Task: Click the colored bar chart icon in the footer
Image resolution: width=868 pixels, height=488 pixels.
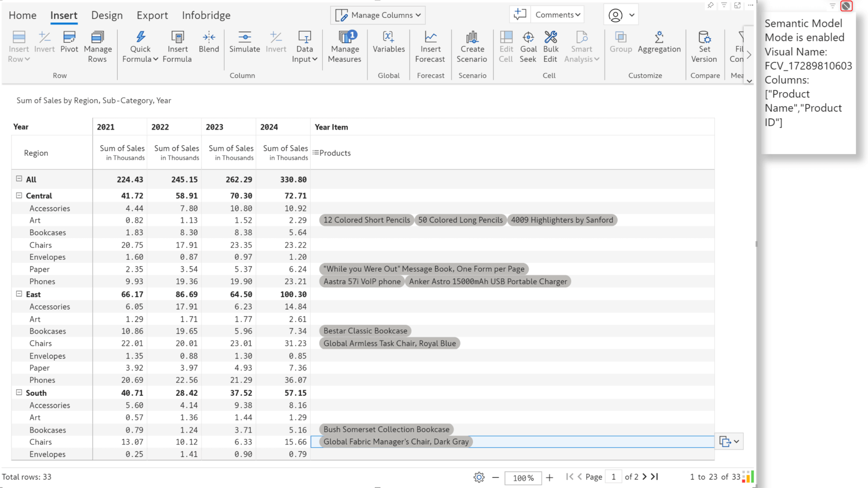Action: coord(748,477)
